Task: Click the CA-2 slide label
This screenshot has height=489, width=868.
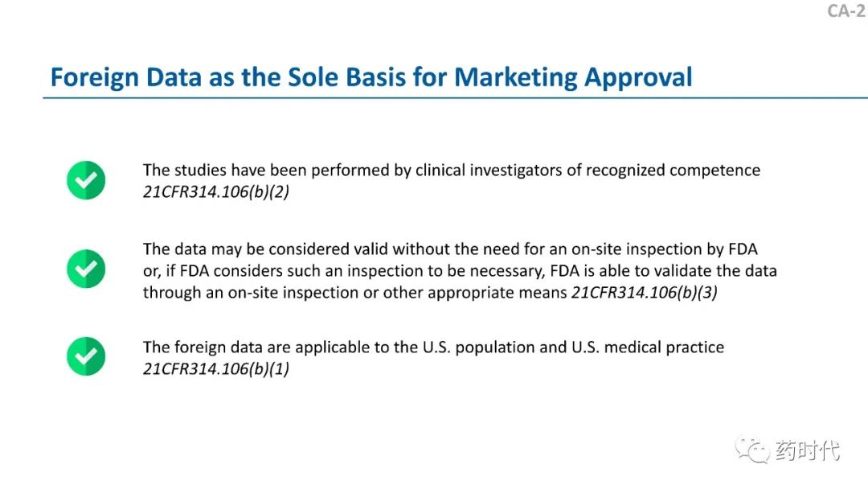Action: (846, 10)
